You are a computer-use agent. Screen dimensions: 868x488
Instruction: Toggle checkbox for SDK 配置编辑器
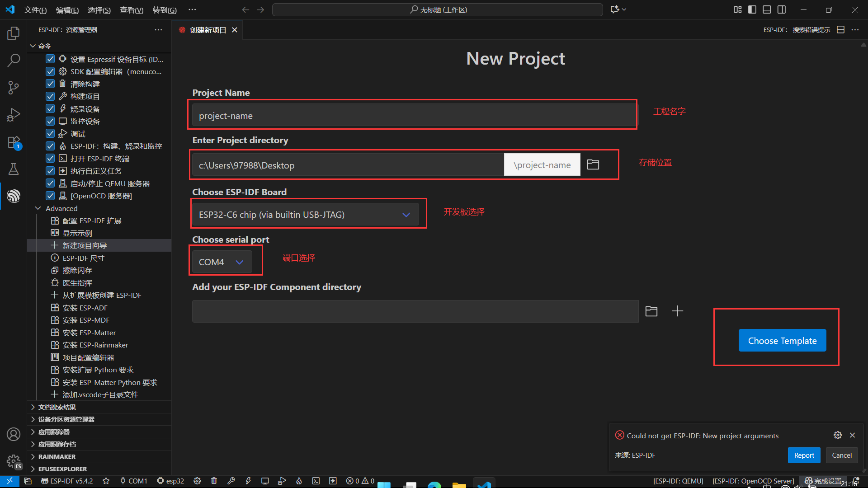pos(50,71)
